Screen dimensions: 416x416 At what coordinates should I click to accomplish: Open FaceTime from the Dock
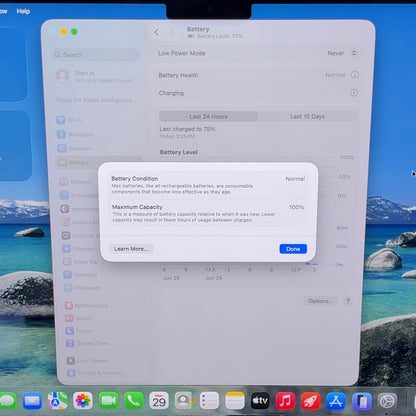point(108,400)
